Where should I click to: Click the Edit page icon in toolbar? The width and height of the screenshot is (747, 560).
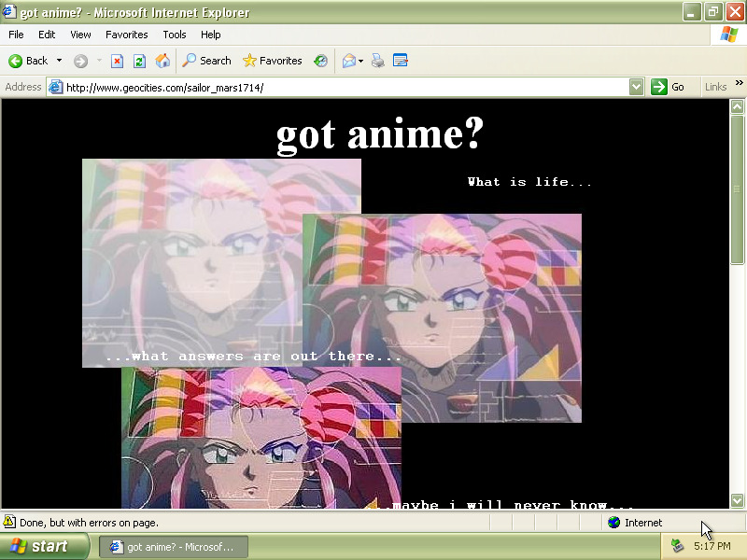click(x=401, y=61)
